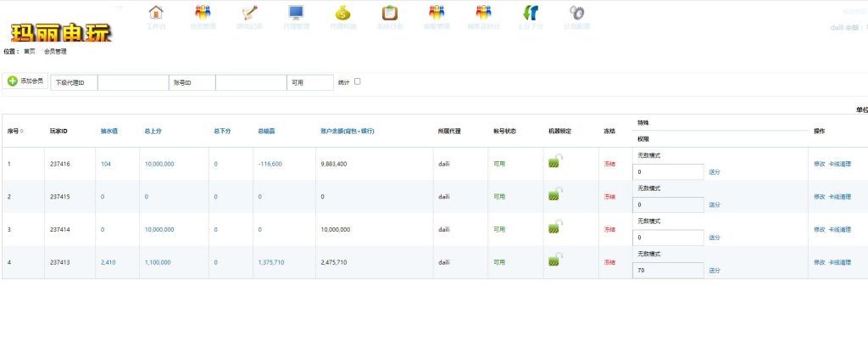The height and width of the screenshot is (353, 868).
Task: Click 卡线清理 for player 237416
Action: tap(840, 164)
